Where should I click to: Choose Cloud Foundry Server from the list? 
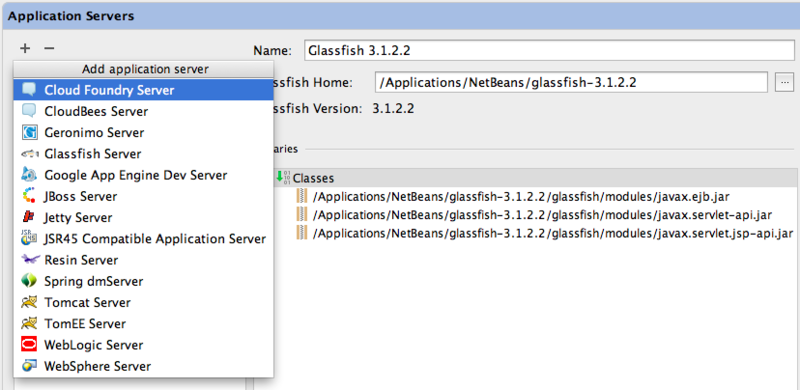(143, 90)
